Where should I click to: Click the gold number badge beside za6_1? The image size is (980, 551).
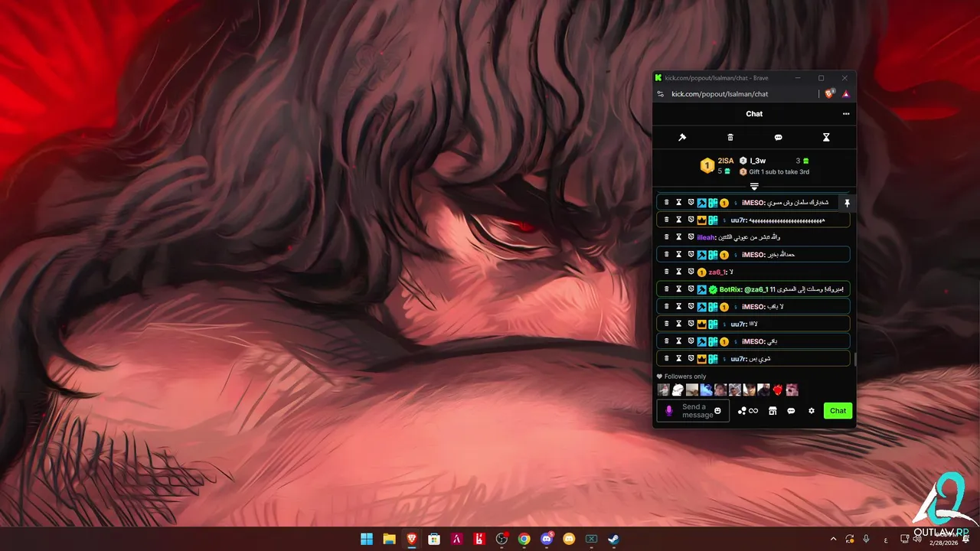(701, 272)
